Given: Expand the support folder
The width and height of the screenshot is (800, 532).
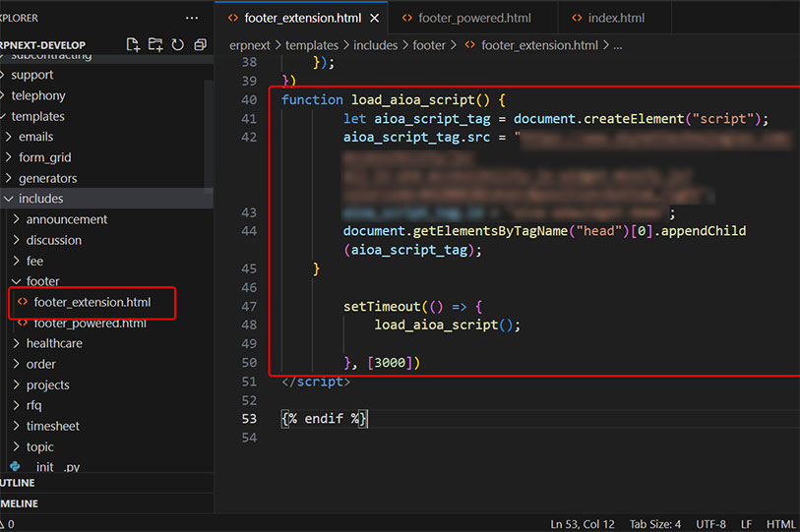Looking at the screenshot, I should point(32,75).
